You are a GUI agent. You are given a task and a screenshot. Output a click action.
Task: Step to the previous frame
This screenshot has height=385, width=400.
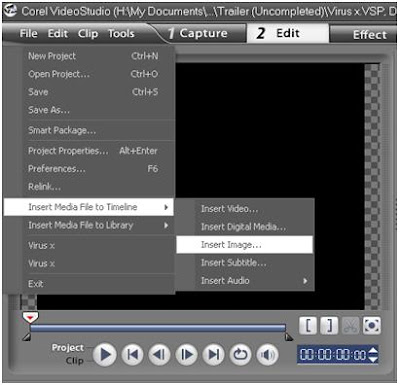159,354
